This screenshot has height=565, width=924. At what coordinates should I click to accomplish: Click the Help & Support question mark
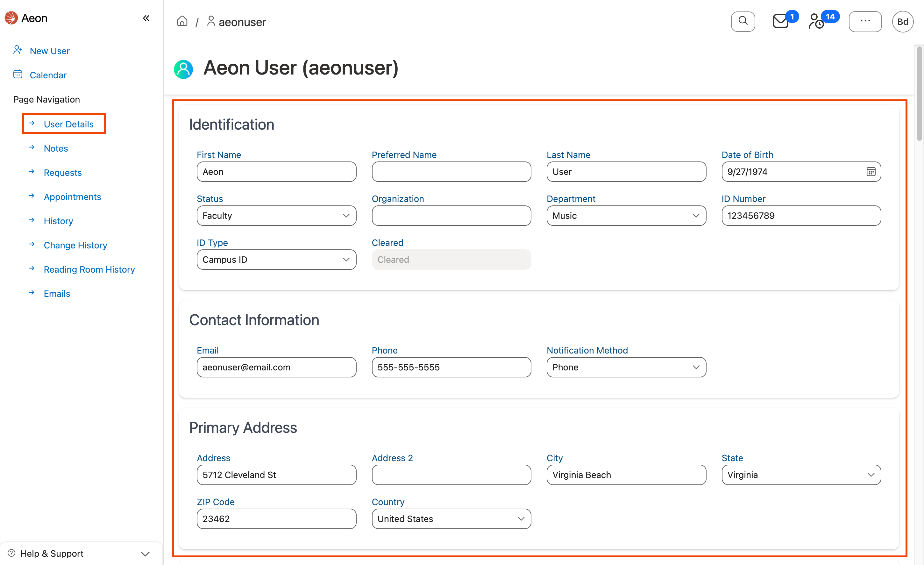(x=11, y=553)
